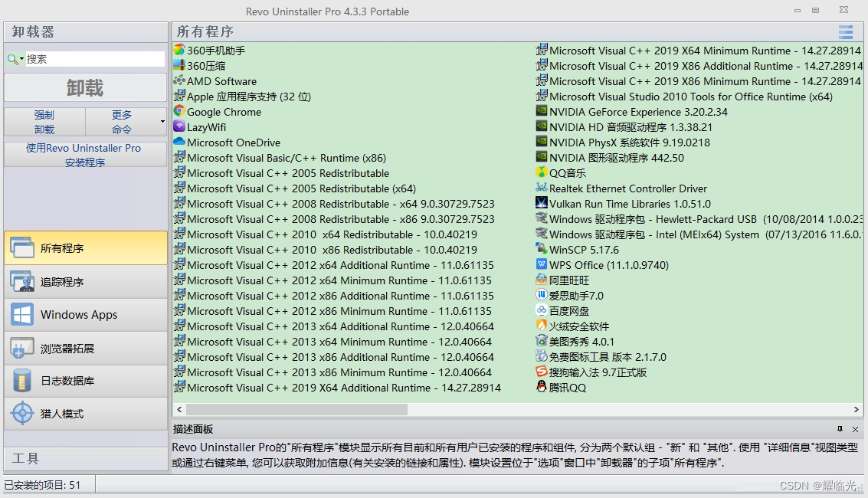Expand the 更多命令 dropdown arrow
This screenshot has height=498, width=868.
pyautogui.click(x=162, y=122)
